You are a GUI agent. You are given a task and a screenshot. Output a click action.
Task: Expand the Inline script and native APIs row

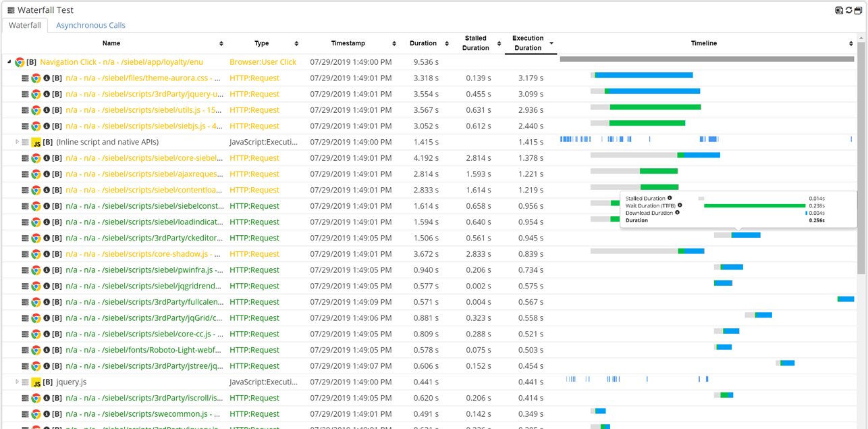point(18,142)
